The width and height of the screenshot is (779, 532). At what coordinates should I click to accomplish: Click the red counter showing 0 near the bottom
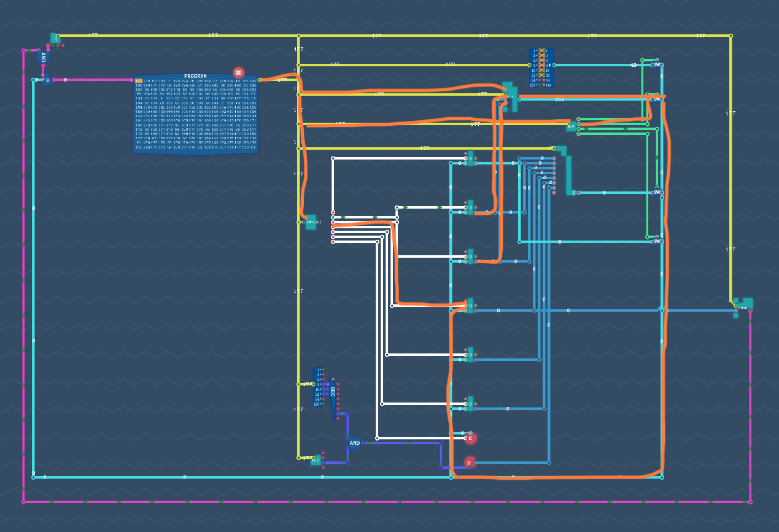(x=470, y=438)
